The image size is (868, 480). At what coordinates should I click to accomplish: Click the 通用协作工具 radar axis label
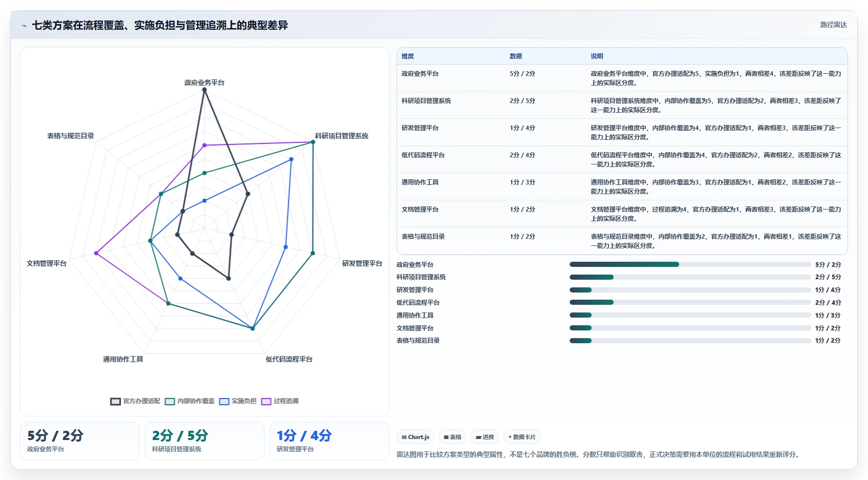(x=123, y=359)
